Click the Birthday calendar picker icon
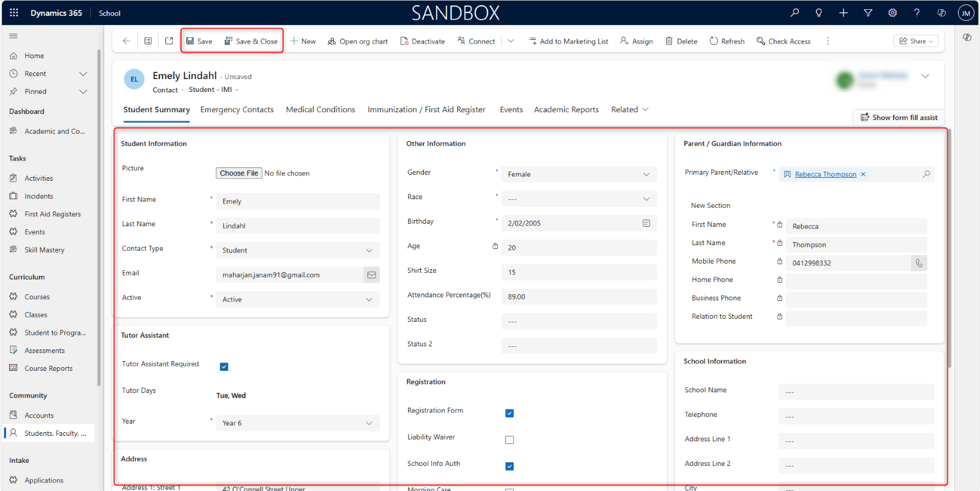The width and height of the screenshot is (980, 491). coord(646,223)
